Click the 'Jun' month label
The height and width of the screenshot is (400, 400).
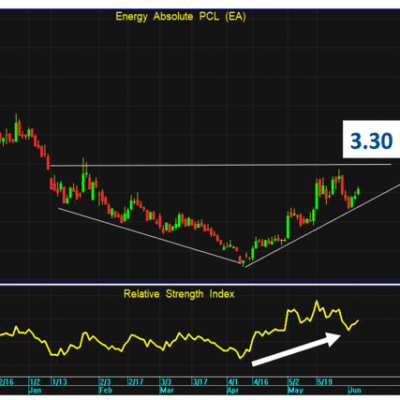[x=355, y=390]
